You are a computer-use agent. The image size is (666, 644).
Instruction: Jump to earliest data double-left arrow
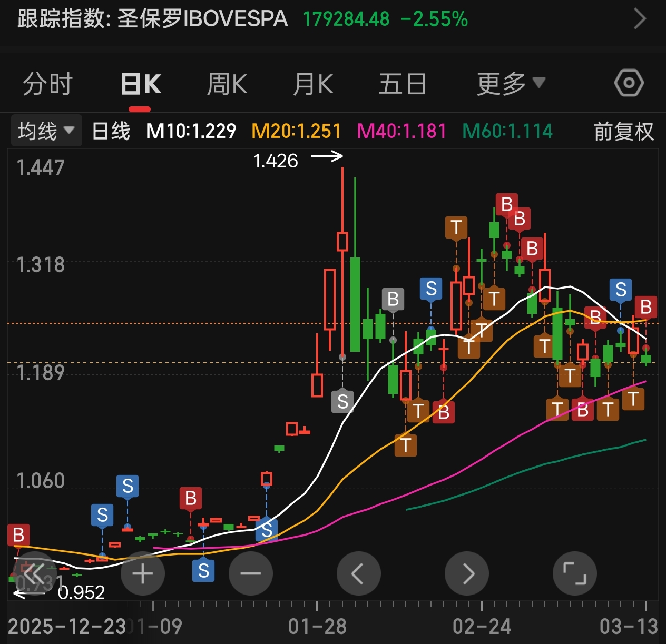click(35, 573)
